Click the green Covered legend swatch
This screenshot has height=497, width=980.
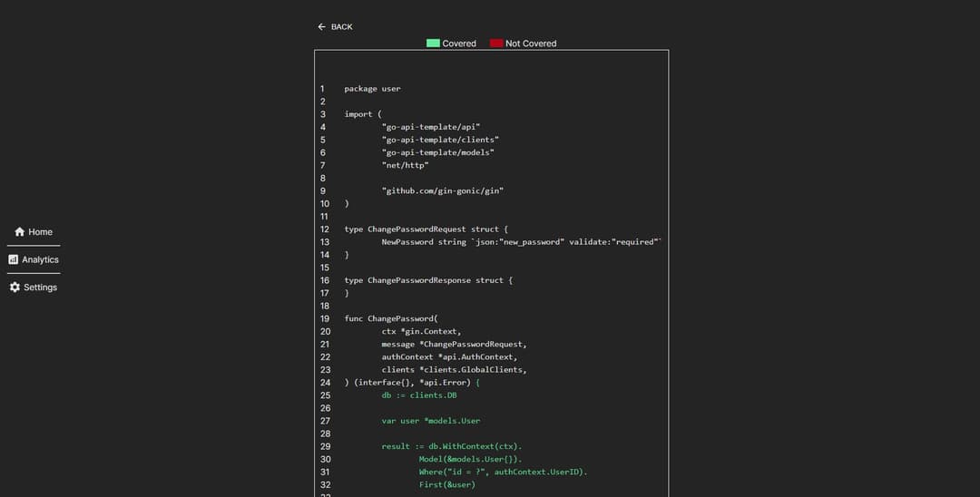pyautogui.click(x=433, y=44)
